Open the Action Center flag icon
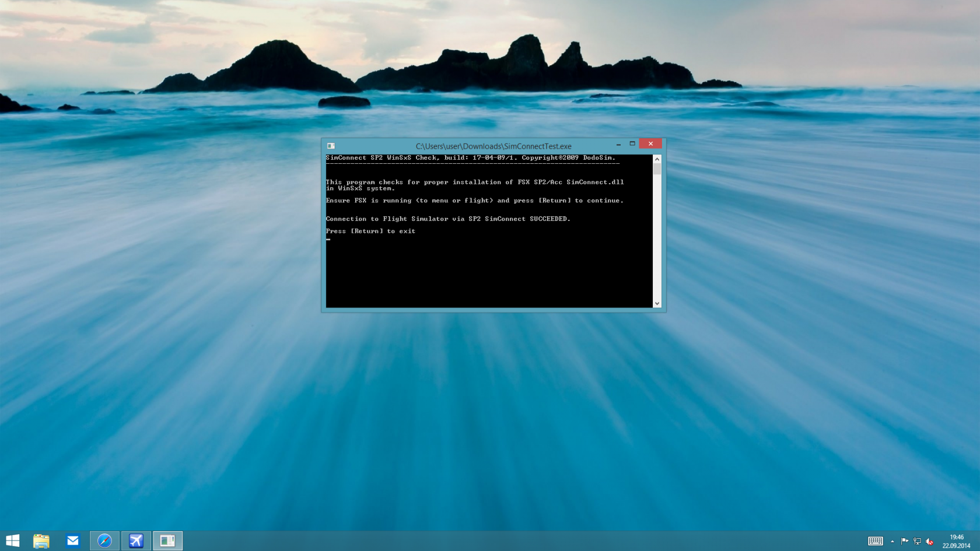Screen dimensions: 980x551 (x=905, y=541)
